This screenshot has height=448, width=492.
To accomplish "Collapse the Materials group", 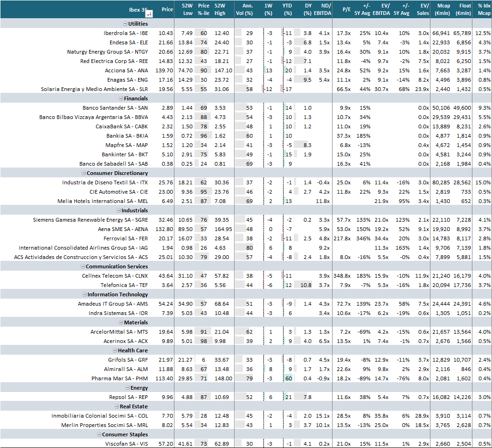I will [x=121, y=322].
